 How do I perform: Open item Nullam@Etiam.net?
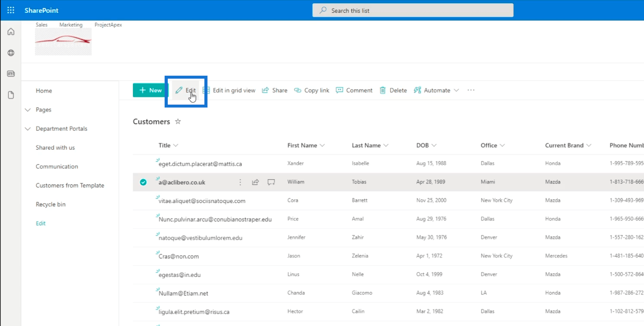click(183, 293)
